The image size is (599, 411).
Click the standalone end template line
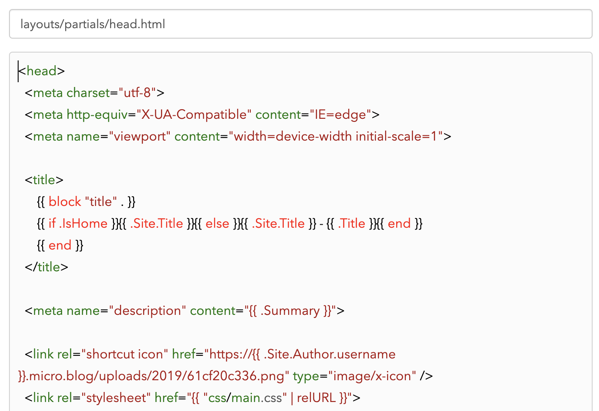tap(60, 245)
